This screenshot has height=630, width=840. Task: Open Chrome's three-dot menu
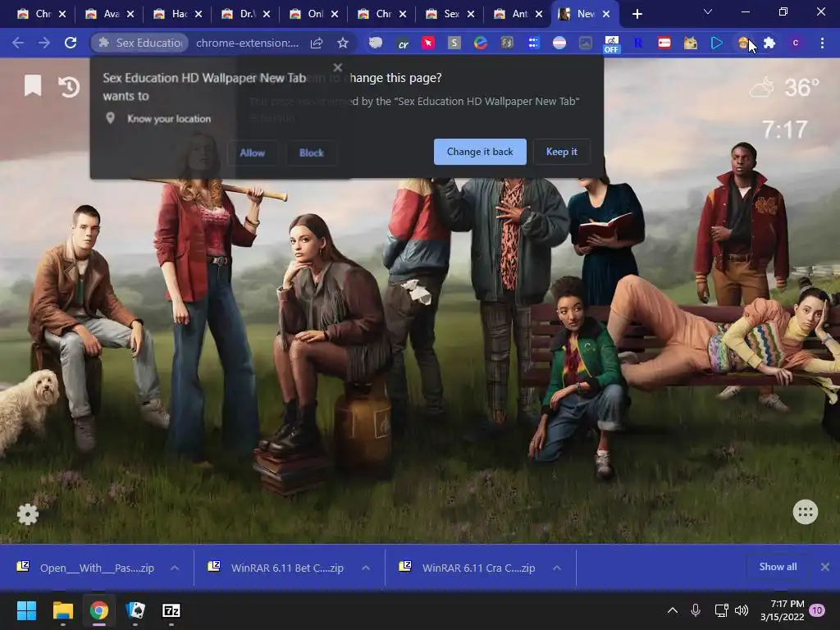tap(822, 43)
